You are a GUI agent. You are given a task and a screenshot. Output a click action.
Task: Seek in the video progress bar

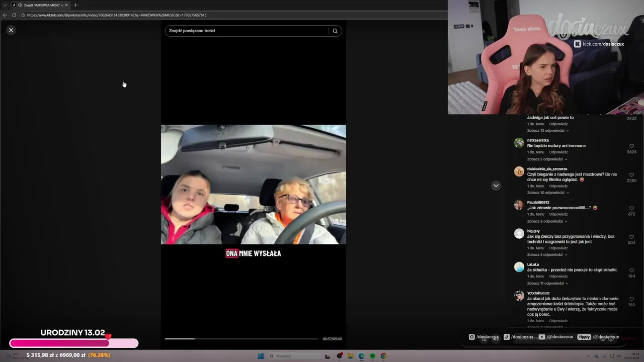[242, 339]
